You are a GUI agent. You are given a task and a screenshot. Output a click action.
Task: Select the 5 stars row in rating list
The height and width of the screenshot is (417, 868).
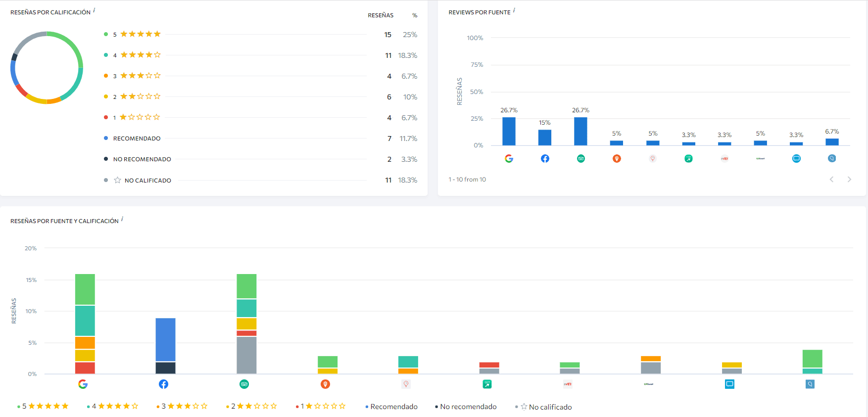[x=260, y=34]
